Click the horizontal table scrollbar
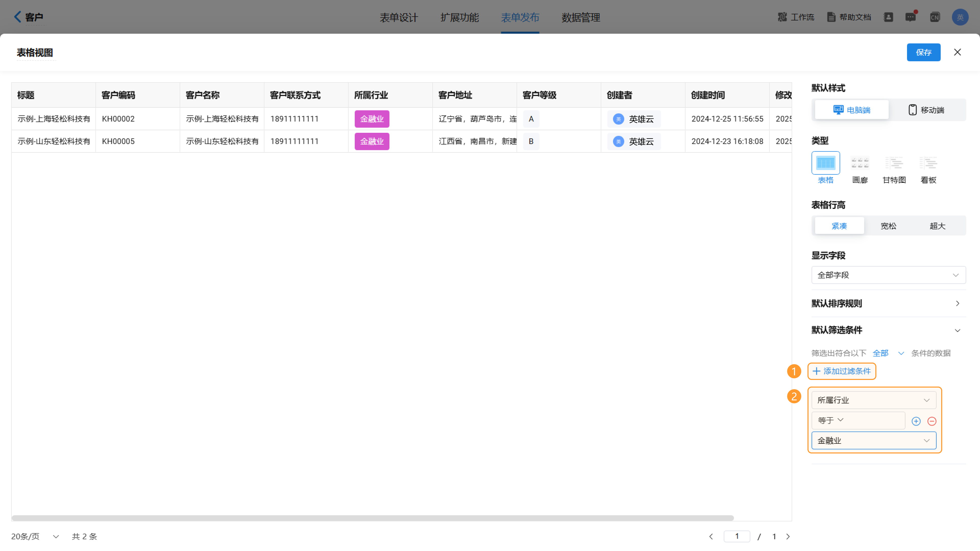This screenshot has width=980, height=551. pyautogui.click(x=372, y=518)
